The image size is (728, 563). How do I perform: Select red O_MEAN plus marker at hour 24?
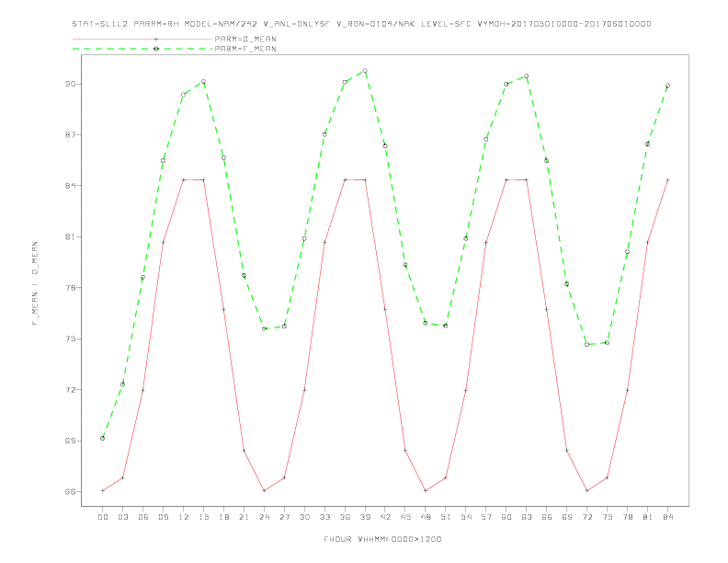click(x=264, y=490)
